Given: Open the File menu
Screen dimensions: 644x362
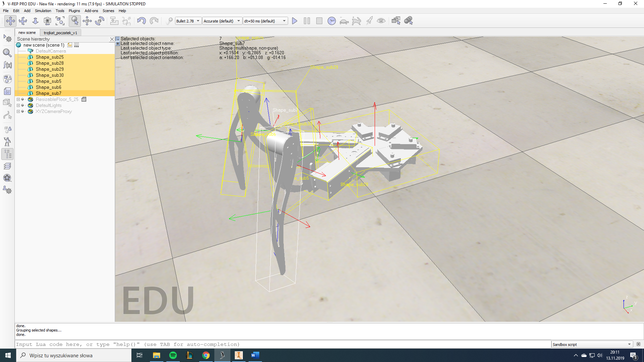Looking at the screenshot, I should coord(6,11).
